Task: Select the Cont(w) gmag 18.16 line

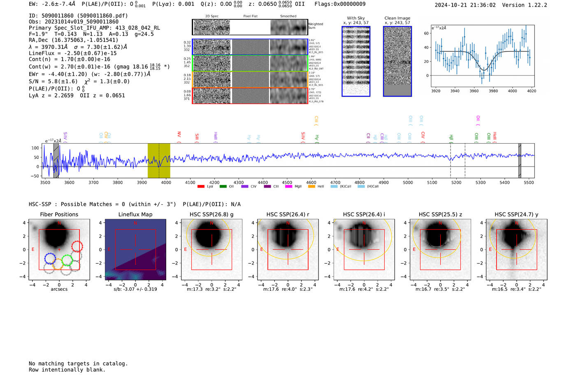Action: (x=99, y=66)
